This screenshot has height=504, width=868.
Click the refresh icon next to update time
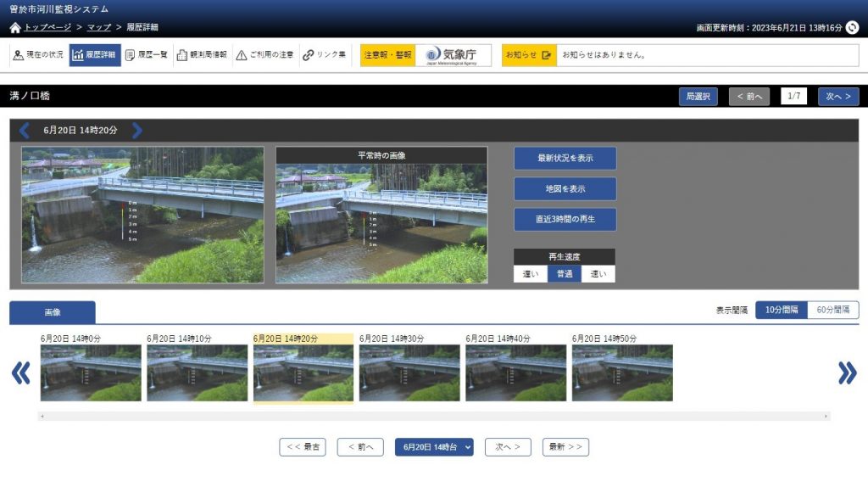852,28
